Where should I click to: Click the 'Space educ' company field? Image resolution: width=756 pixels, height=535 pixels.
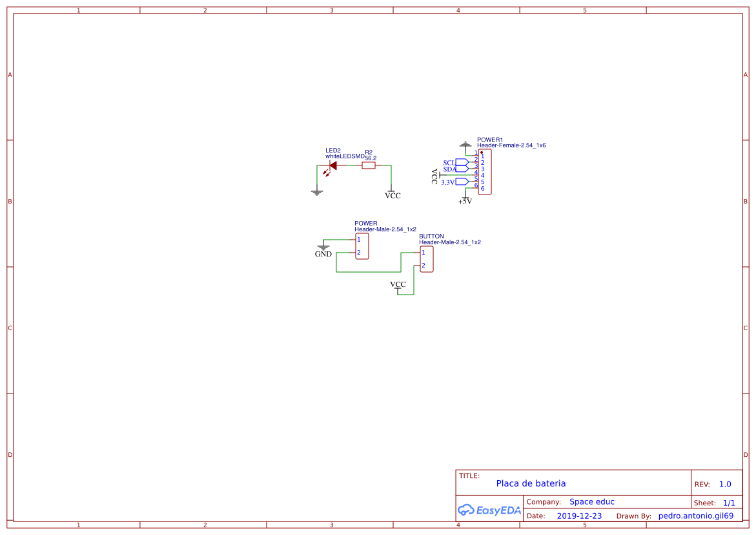coord(591,501)
